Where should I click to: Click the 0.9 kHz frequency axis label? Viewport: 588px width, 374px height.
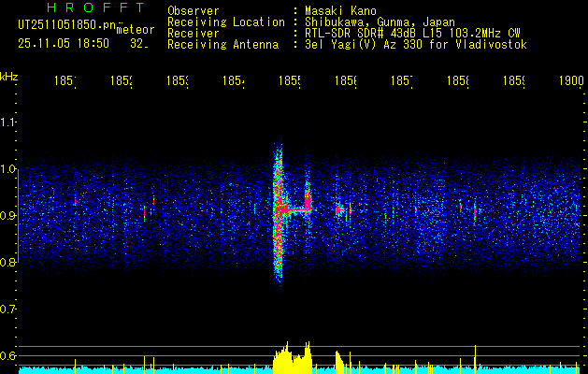click(7, 216)
